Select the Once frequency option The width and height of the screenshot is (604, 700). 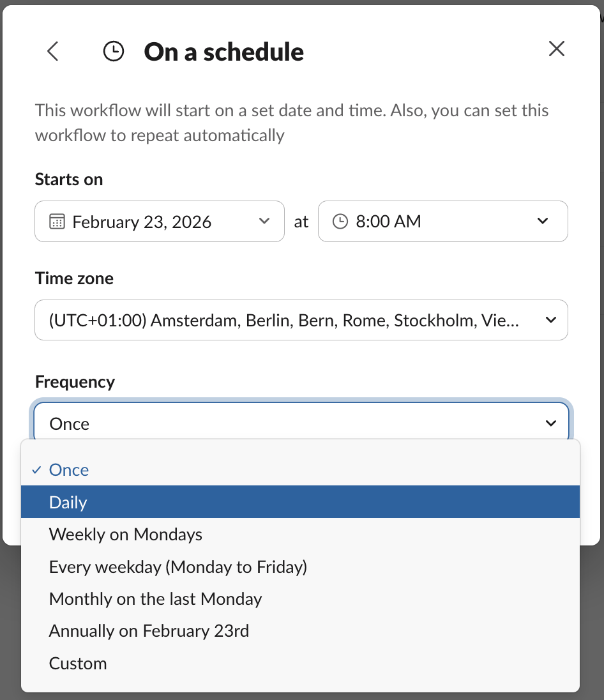69,470
